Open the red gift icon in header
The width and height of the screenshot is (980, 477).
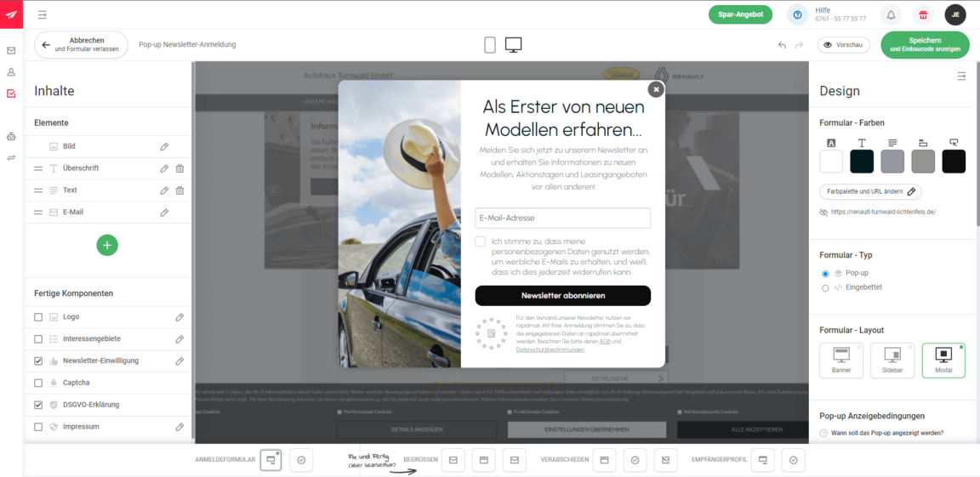point(922,15)
